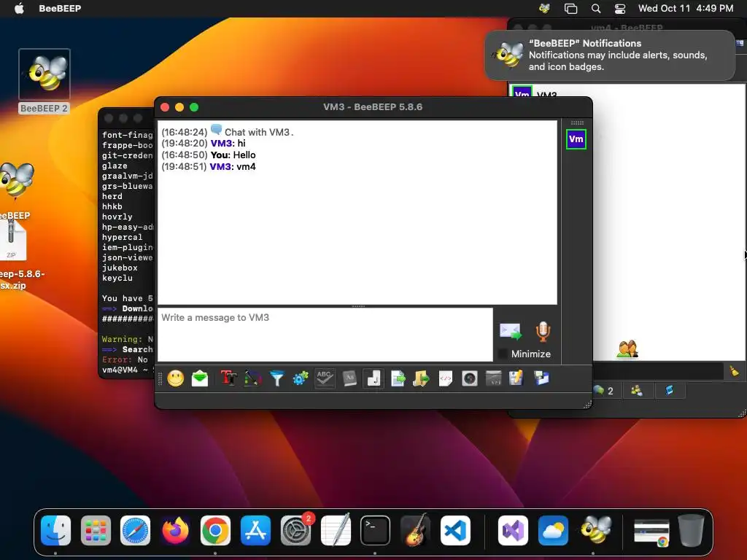Open Visual Studio Code from the Dock
This screenshot has height=560, width=747.
pos(455,530)
